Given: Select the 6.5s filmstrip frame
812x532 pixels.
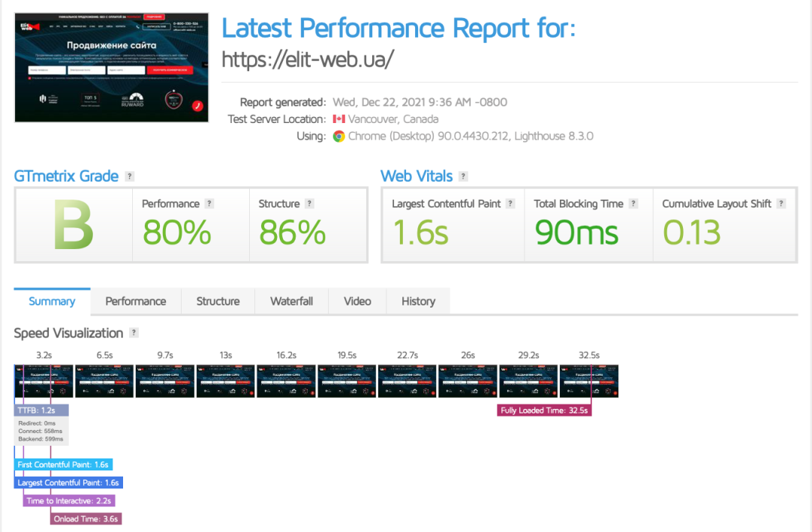Looking at the screenshot, I should (x=104, y=380).
